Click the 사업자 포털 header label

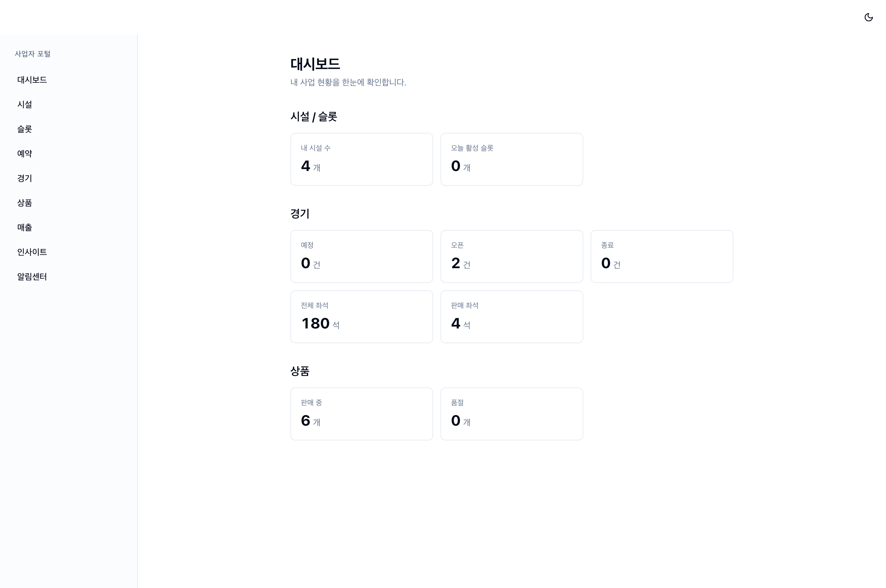[x=33, y=54]
